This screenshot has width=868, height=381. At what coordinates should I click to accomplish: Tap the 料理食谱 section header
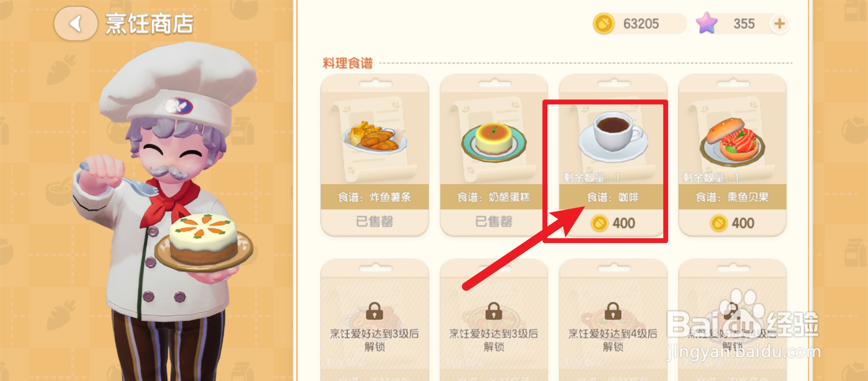click(x=347, y=63)
